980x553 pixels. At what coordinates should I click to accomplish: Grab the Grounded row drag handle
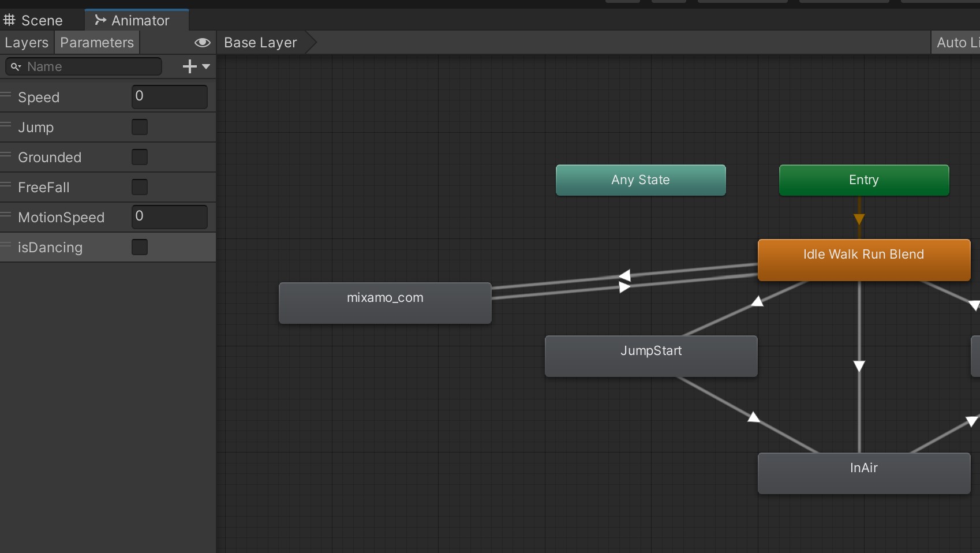[6, 155]
